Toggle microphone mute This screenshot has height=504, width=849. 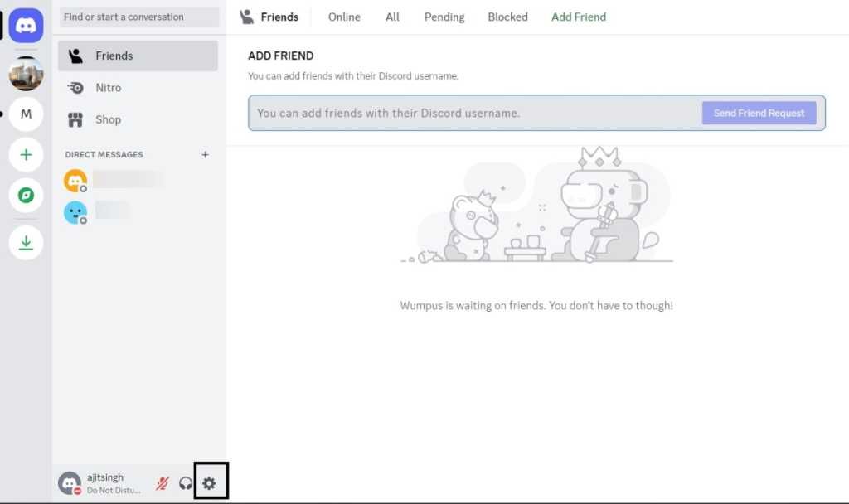163,482
